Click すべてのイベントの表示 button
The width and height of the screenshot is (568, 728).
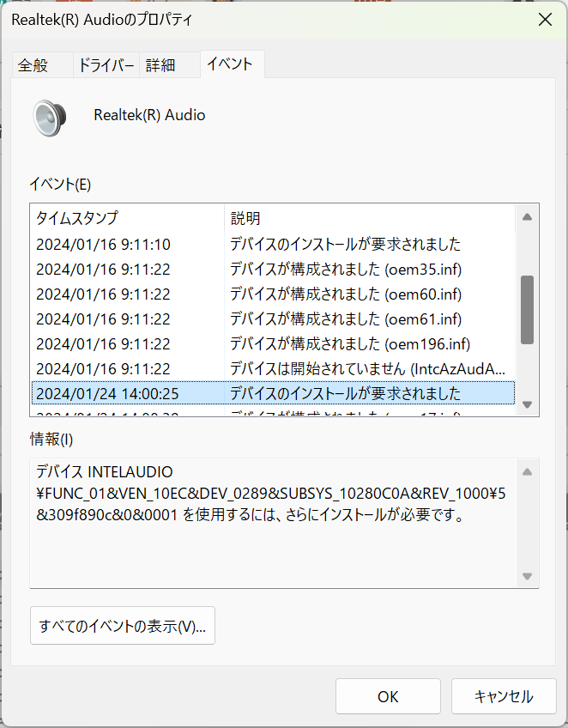[x=123, y=625]
